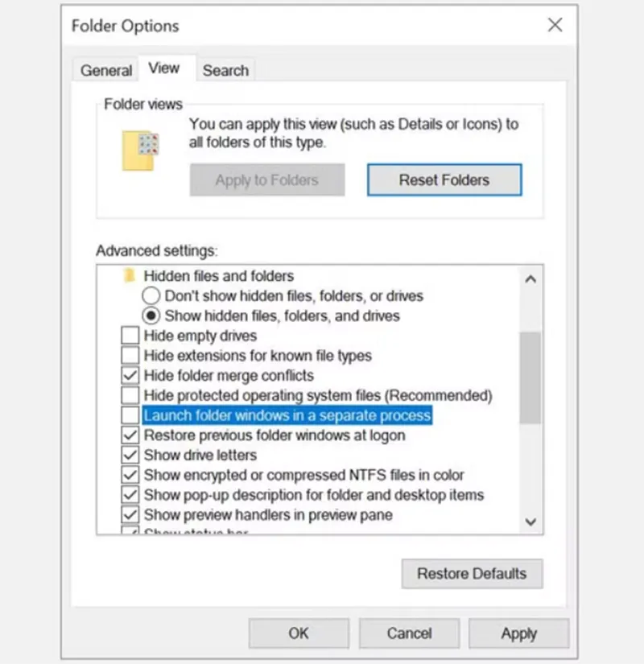Switch to the Search tab
Image resolution: width=644 pixels, height=664 pixels.
click(226, 71)
